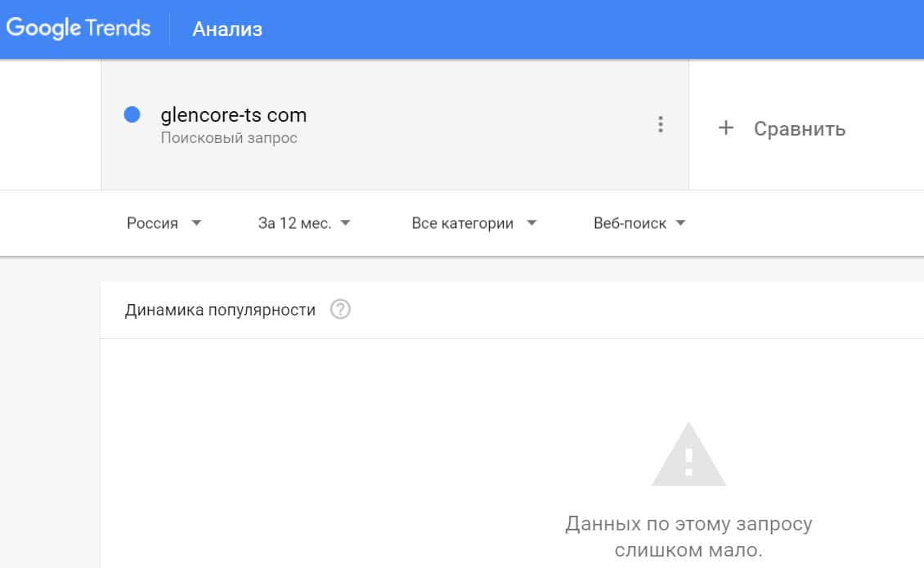Click the plus icon beside Сравнить
Screen dimensions: 924x568
point(725,128)
